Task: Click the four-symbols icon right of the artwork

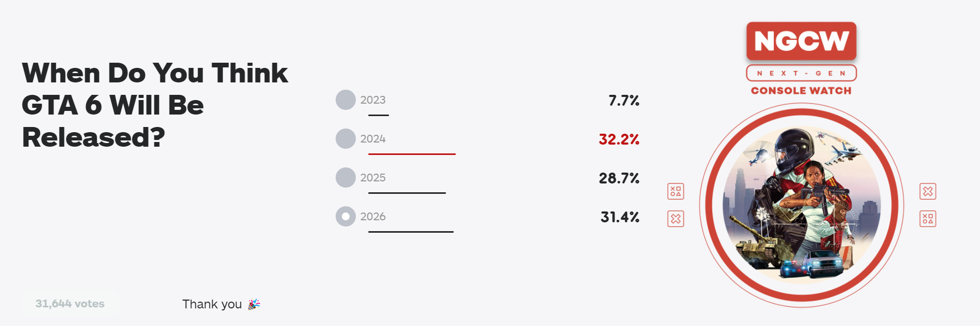Action: 928,219
